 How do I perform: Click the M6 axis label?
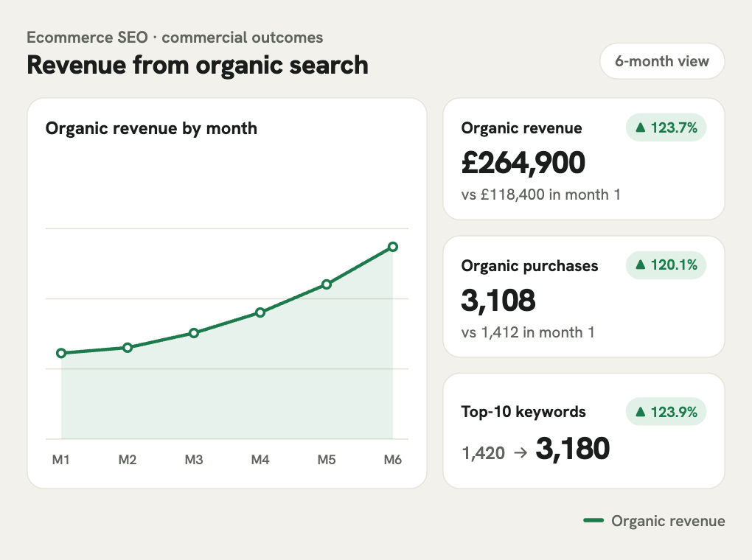tap(393, 460)
